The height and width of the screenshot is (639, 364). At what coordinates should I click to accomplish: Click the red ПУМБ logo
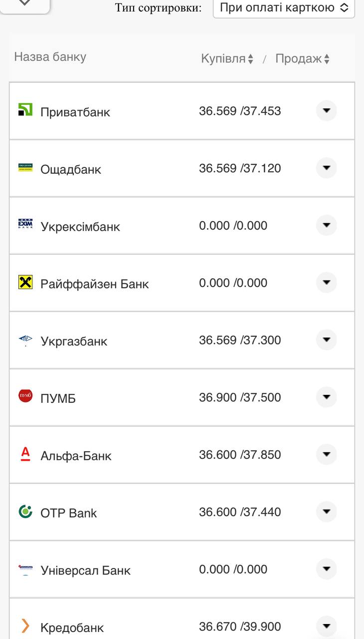pos(25,396)
